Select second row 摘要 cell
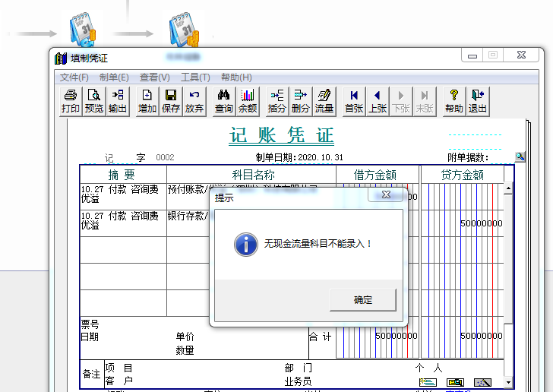 pos(123,223)
